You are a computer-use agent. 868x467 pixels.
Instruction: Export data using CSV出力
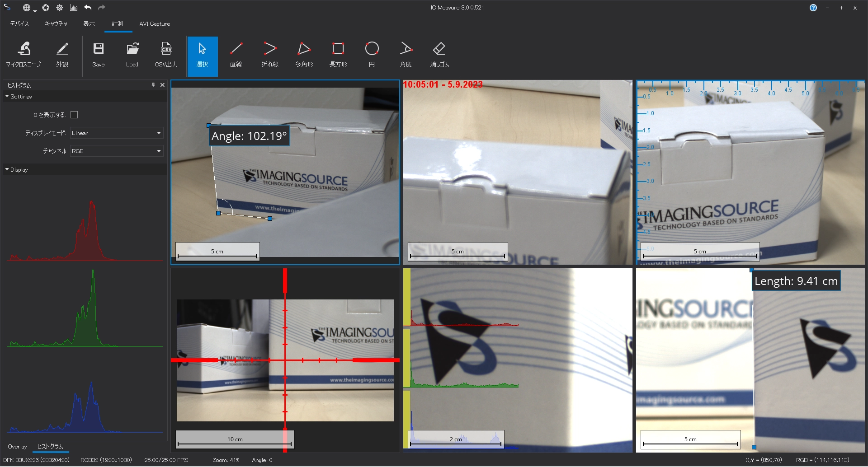click(166, 56)
